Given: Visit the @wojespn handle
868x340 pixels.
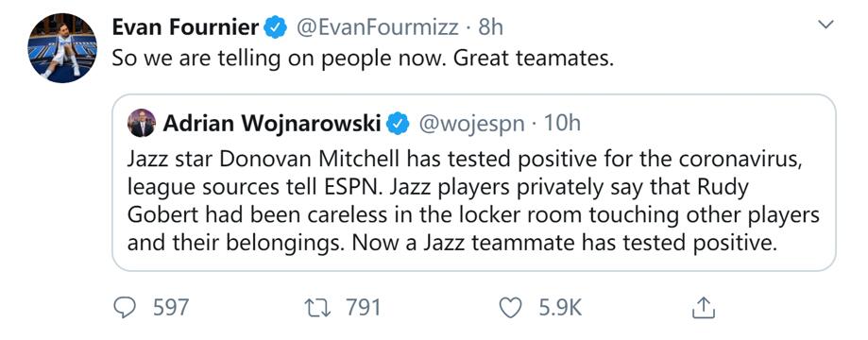Looking at the screenshot, I should point(471,125).
